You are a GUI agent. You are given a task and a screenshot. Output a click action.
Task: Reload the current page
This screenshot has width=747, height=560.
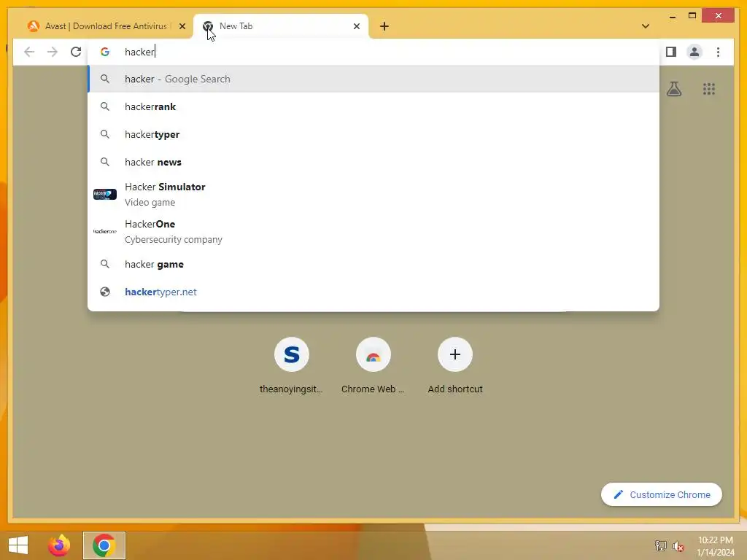click(76, 52)
